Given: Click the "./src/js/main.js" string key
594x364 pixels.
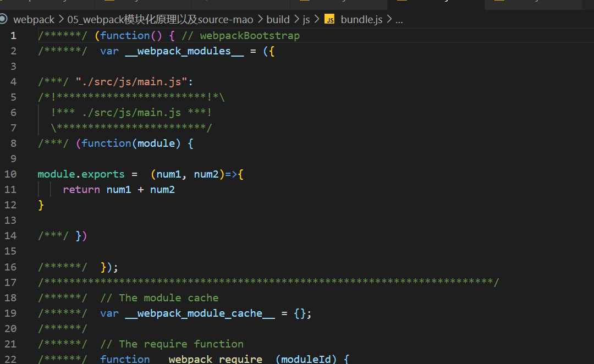Looking at the screenshot, I should point(131,82).
